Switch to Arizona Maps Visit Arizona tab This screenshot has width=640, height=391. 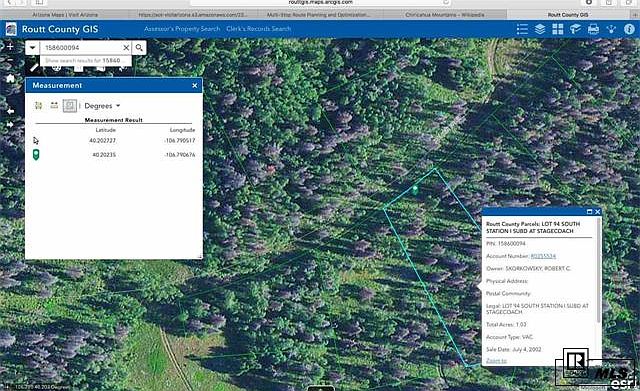pos(64,15)
